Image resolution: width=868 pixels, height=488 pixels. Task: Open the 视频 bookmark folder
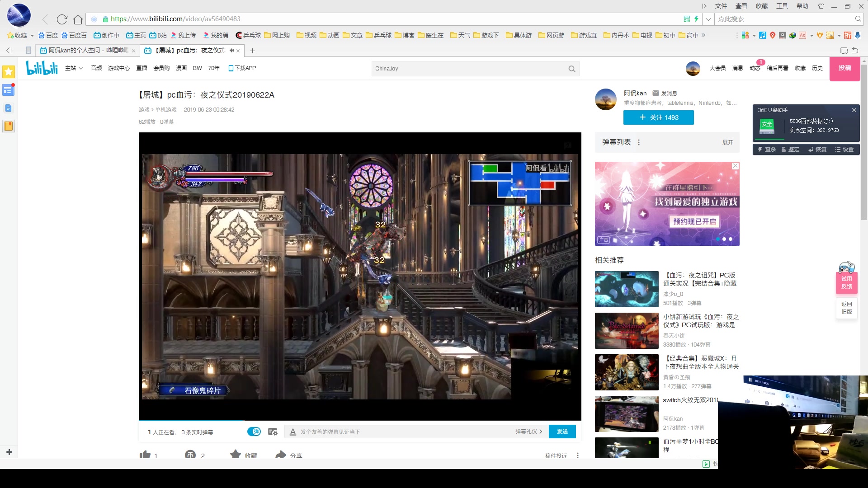point(307,35)
